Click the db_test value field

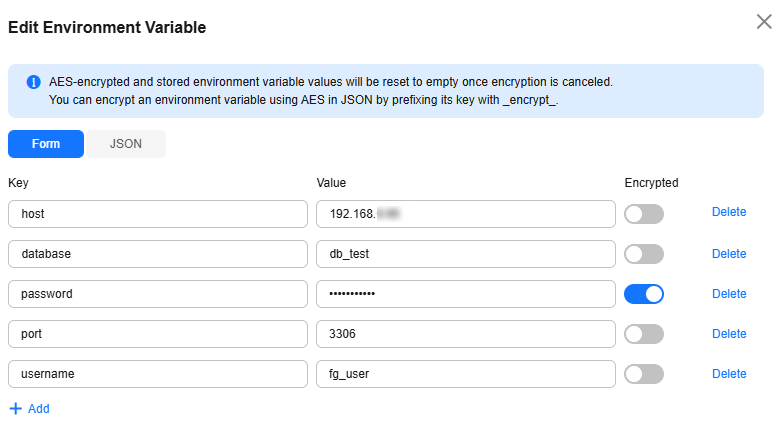coord(466,254)
